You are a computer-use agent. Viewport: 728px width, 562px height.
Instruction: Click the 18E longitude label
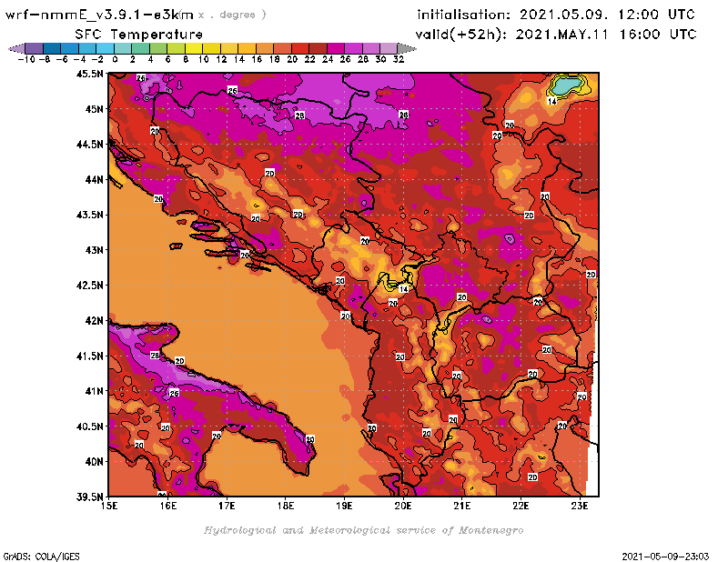286,506
